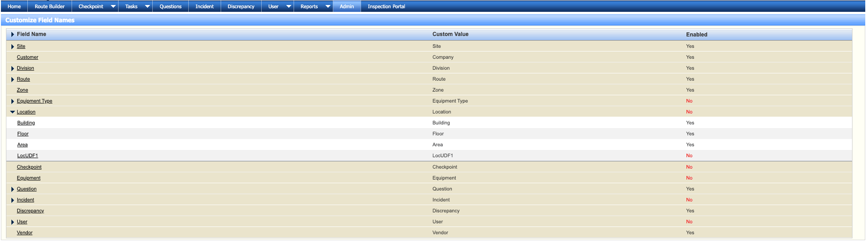This screenshot has width=868, height=242.
Task: Open the Questions menu item
Action: 170,6
